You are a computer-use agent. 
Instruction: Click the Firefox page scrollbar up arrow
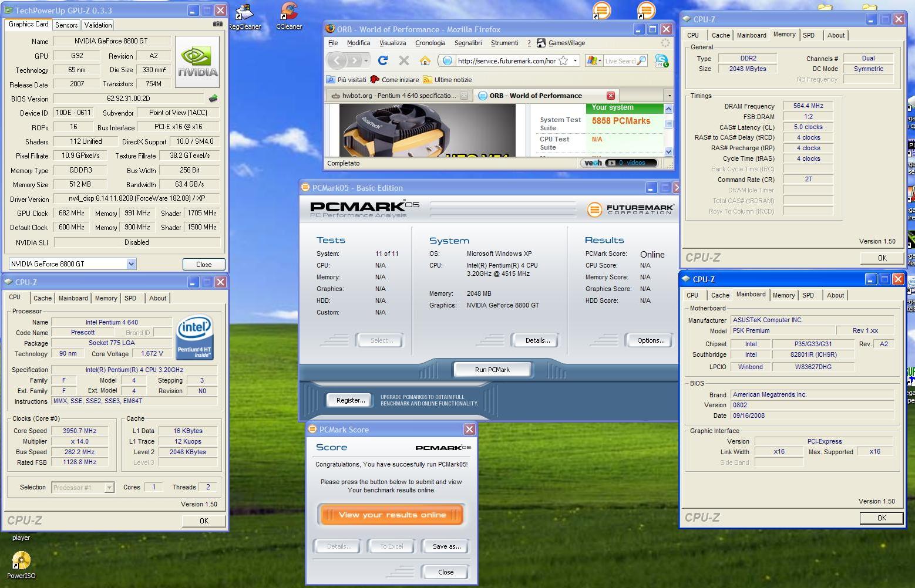click(x=668, y=109)
